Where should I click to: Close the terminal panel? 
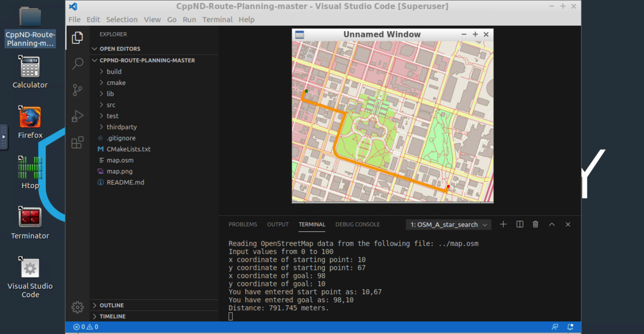(568, 224)
